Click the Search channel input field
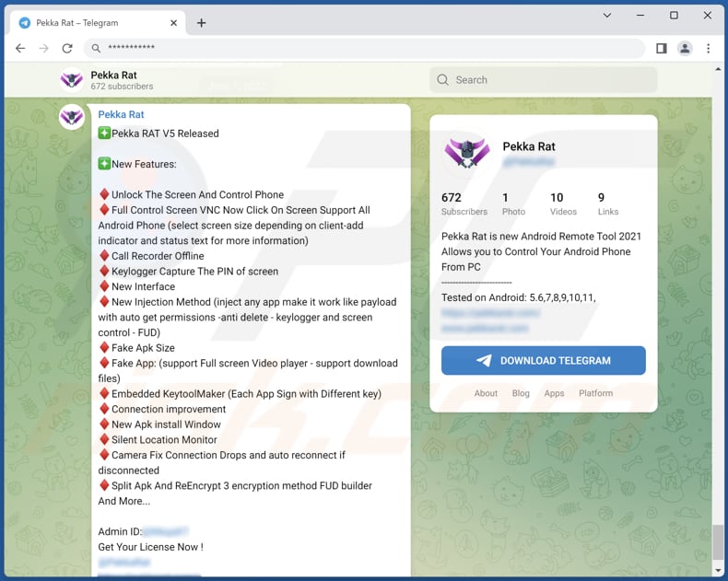 (543, 80)
